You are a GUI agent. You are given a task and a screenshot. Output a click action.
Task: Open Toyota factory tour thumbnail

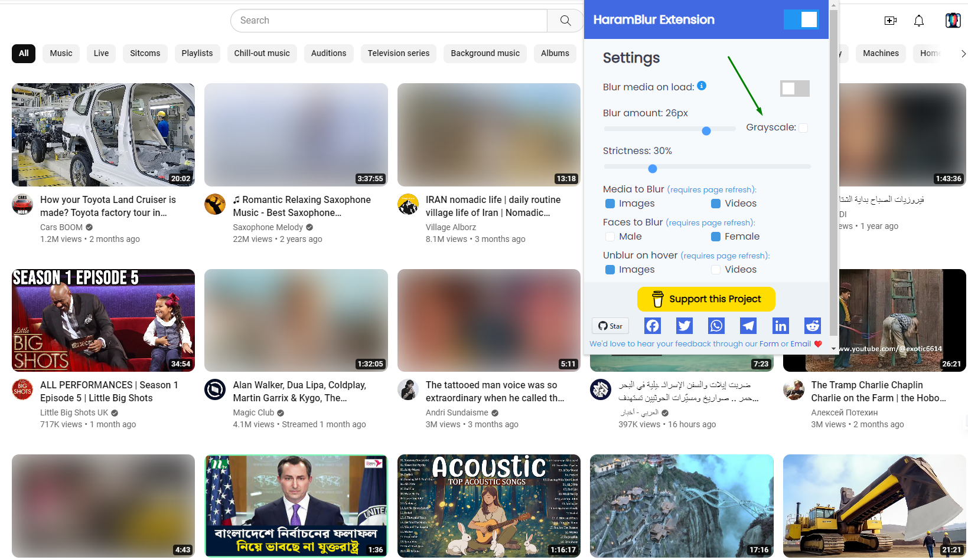pos(103,135)
